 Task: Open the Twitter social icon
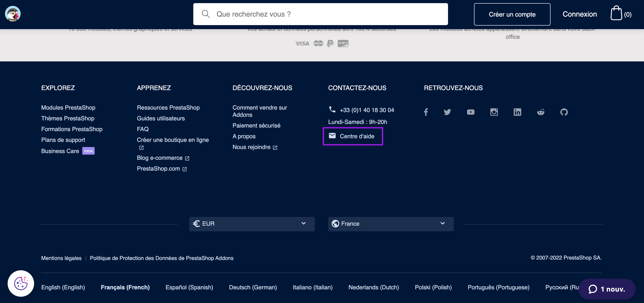447,112
